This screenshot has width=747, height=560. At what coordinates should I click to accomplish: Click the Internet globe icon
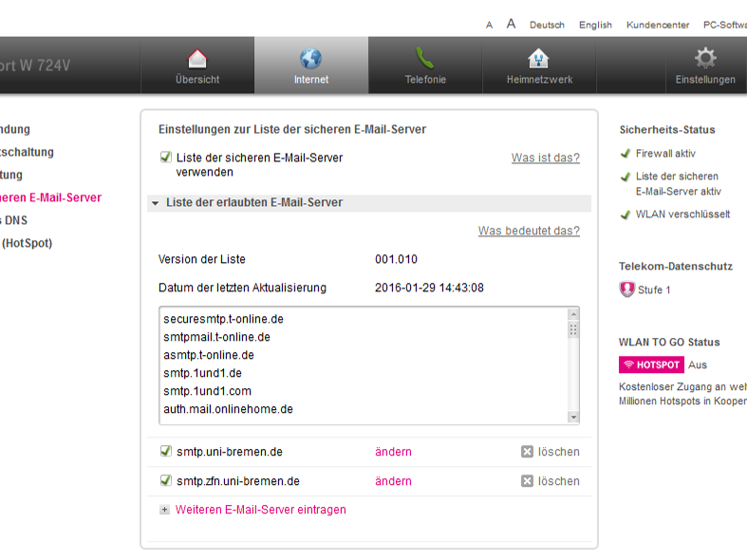310,59
